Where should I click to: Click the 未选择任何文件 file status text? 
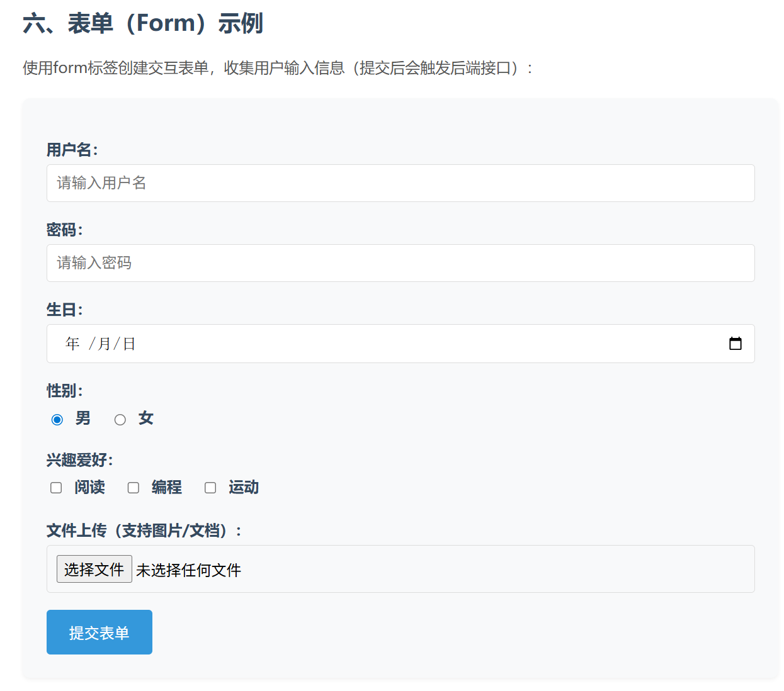point(188,569)
